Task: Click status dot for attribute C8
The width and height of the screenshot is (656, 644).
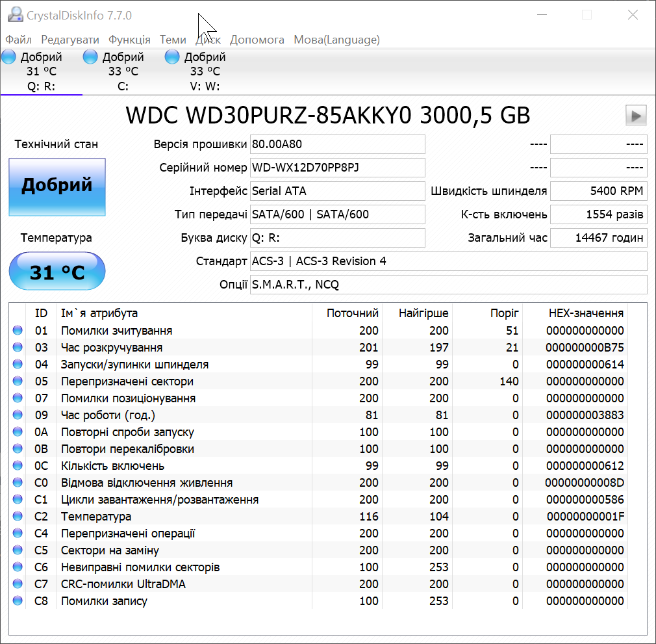Action: pyautogui.click(x=18, y=600)
